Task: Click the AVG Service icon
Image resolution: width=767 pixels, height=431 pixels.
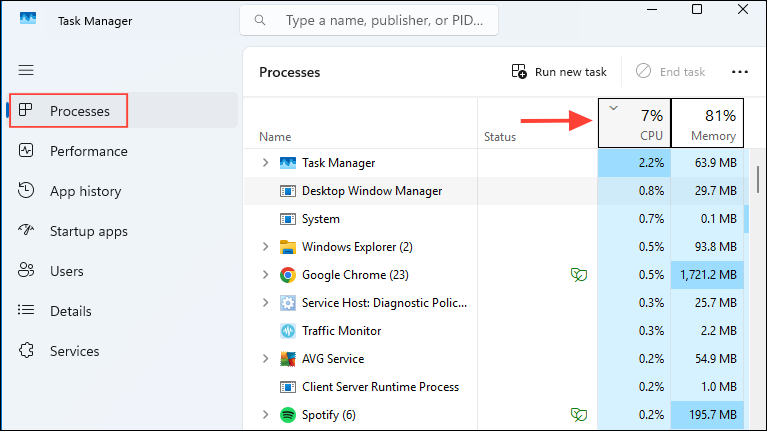Action: click(288, 359)
